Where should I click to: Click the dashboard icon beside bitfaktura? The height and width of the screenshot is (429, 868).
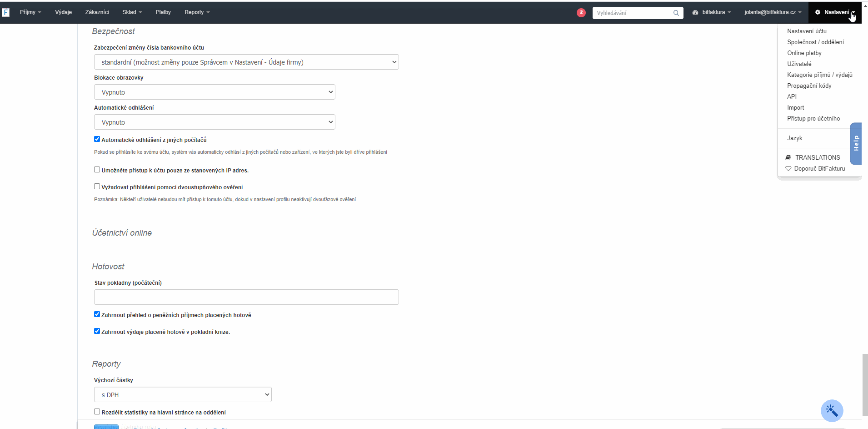[695, 12]
